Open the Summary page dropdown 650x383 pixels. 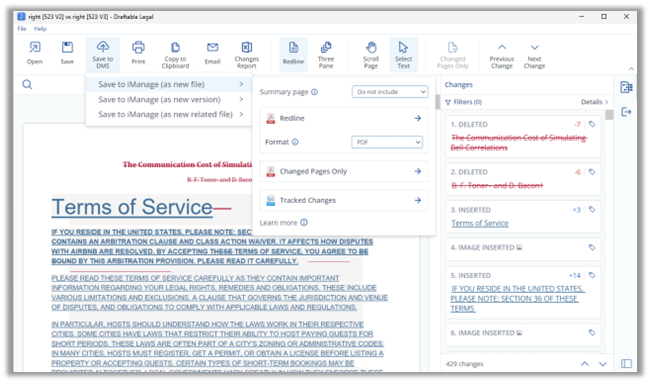click(390, 92)
